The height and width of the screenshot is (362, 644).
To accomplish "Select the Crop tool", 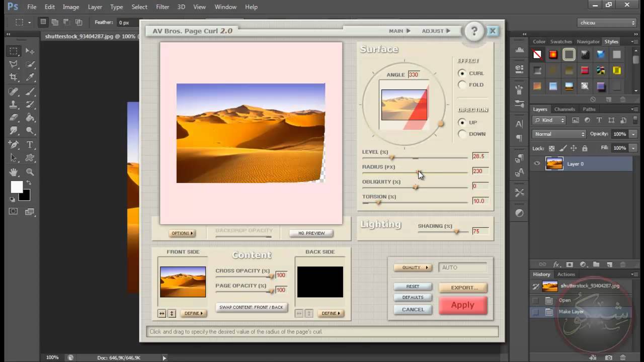I will point(14,77).
